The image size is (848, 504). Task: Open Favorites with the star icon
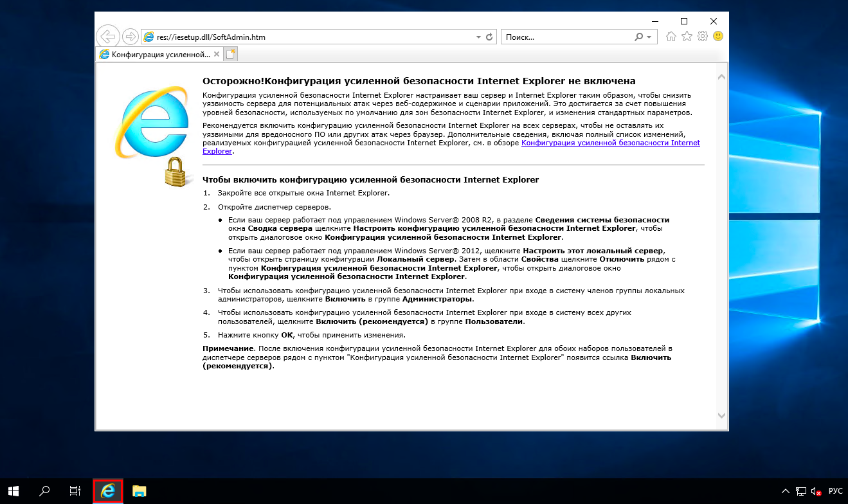pos(687,37)
